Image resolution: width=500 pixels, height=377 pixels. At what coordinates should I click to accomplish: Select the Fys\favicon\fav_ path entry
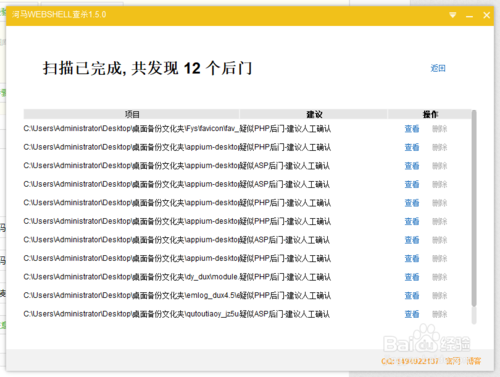[x=131, y=129]
